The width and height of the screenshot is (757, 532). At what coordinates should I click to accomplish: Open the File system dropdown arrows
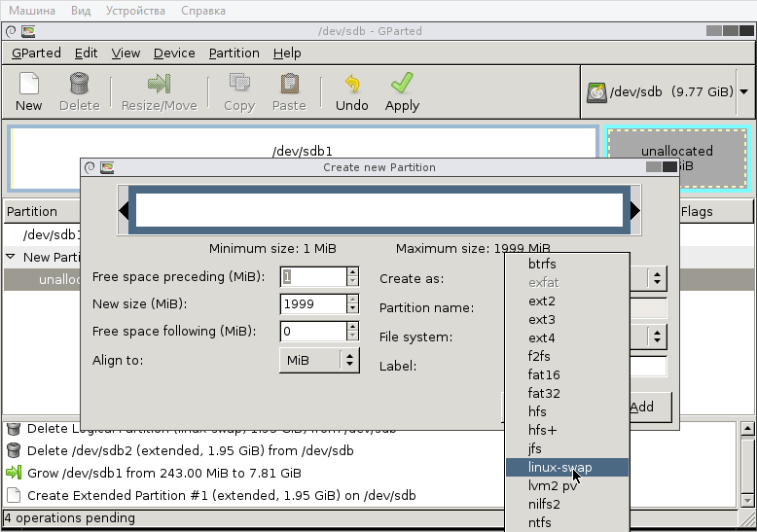tap(657, 337)
